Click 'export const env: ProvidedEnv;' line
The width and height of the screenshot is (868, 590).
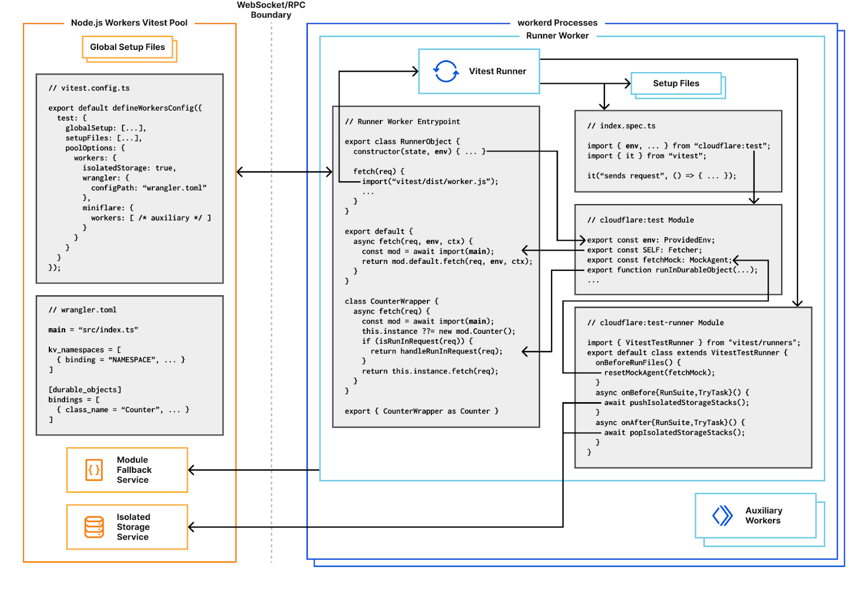(x=651, y=240)
